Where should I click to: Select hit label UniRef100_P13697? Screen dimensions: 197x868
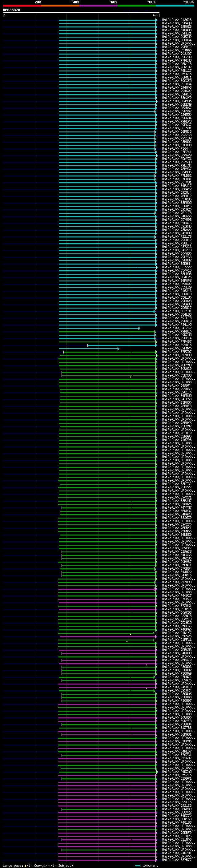(177, 758)
